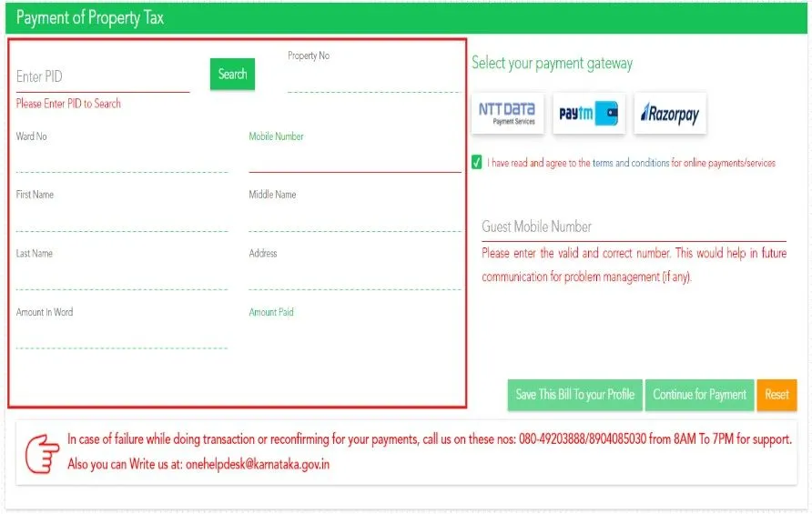Select the Ward No field
Viewport: 812px width, 514px height.
[121, 159]
